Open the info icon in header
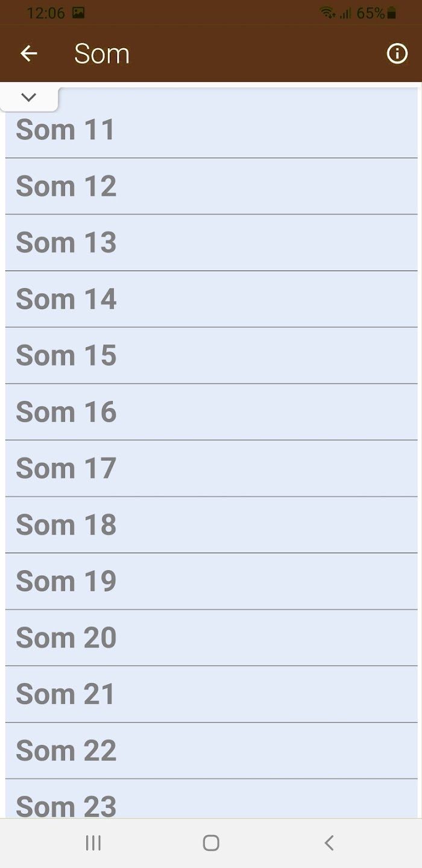Viewport: 422px width, 868px height. click(x=397, y=54)
